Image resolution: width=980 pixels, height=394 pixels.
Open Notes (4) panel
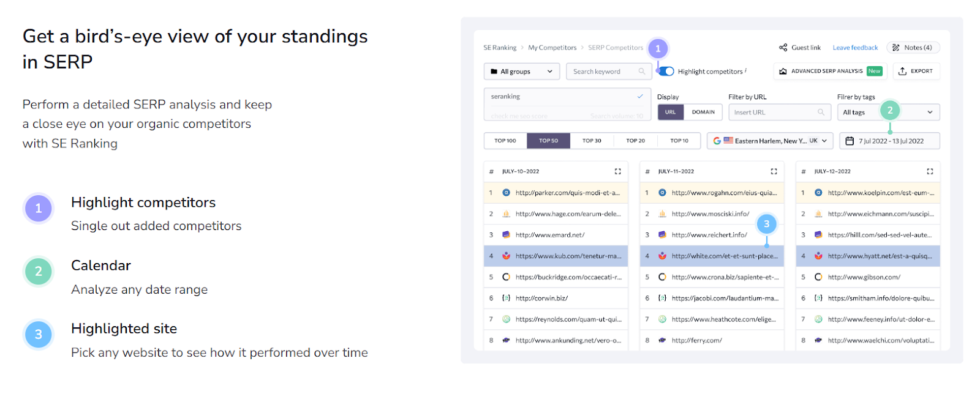[913, 47]
